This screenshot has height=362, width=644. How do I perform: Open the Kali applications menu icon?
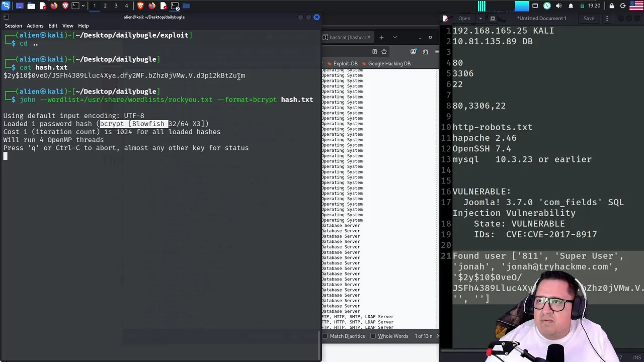coord(6,6)
